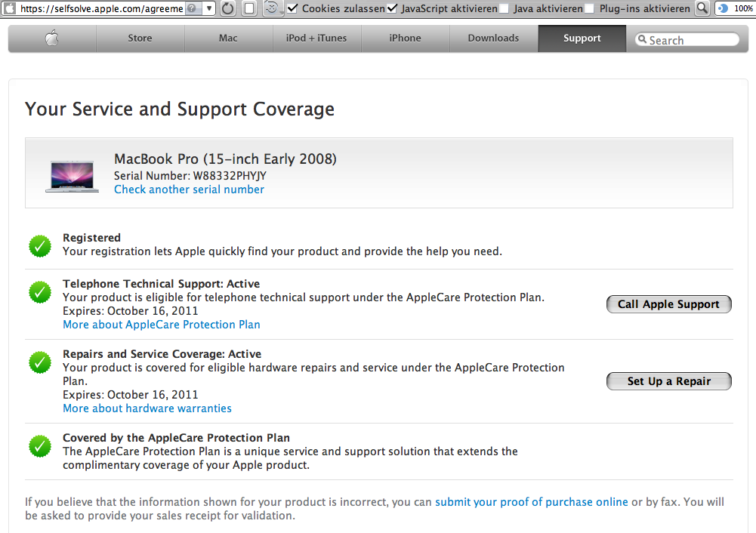Image resolution: width=756 pixels, height=533 pixels.
Task: Enable Java aktivieren checkbox
Action: click(504, 8)
